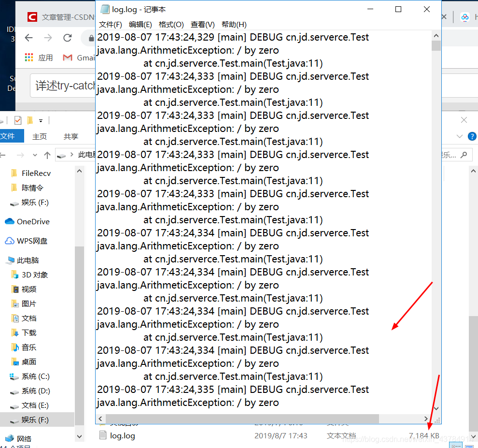The width and height of the screenshot is (478, 448).
Task: Click the Explorer help question mark icon
Action: click(472, 136)
